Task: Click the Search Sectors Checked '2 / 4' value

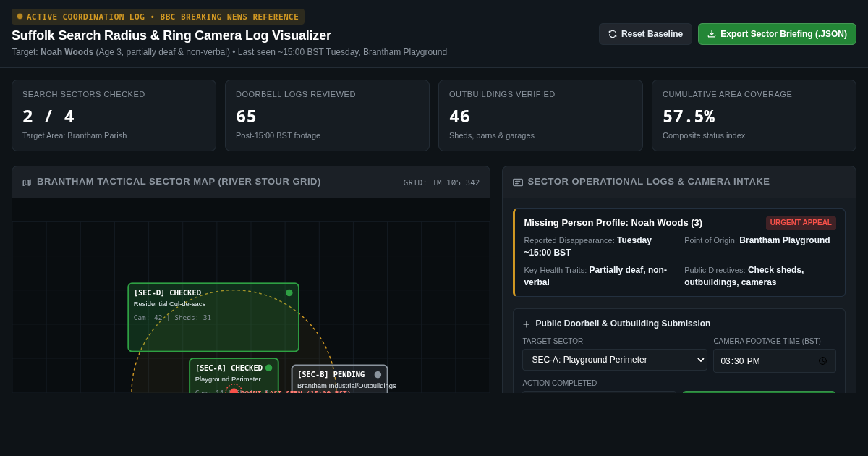Action: pyautogui.click(x=48, y=117)
